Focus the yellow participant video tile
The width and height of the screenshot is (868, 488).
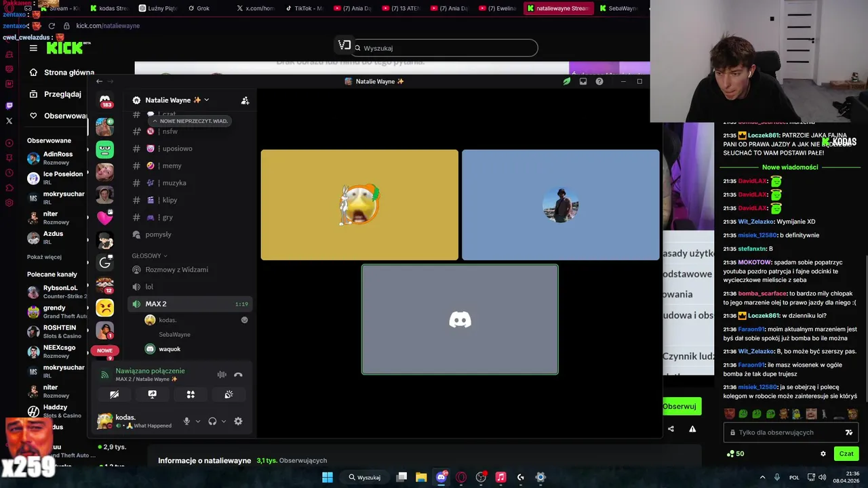tap(359, 205)
